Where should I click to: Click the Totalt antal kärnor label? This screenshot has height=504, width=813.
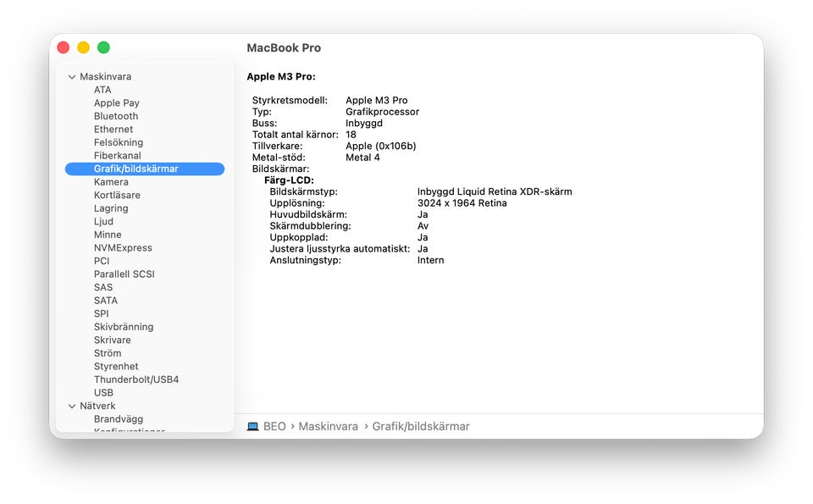pos(295,135)
